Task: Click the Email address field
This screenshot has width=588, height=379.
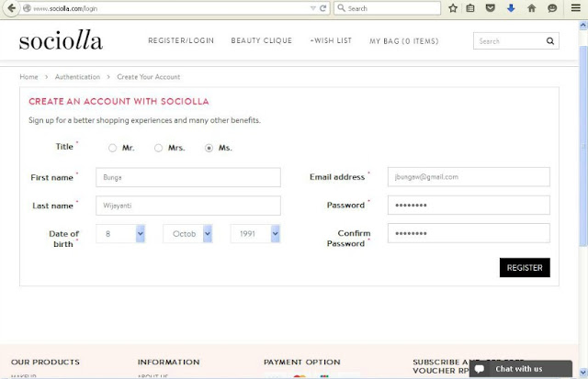Action: pyautogui.click(x=469, y=177)
